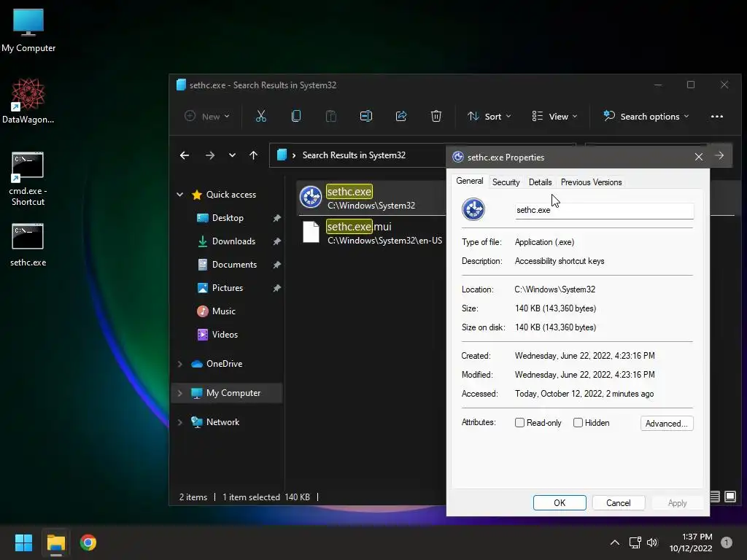
Task: Click the Delete trash can icon
Action: click(436, 116)
